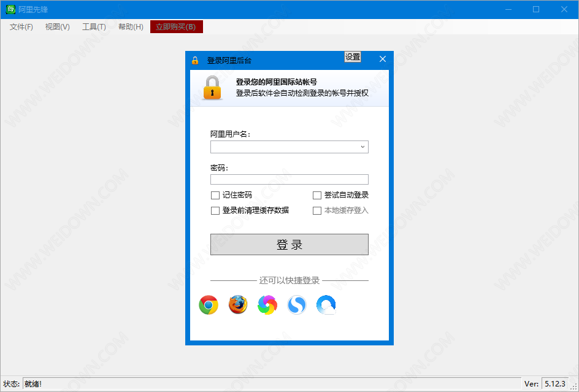Click the red 立即购买(B) button

(x=176, y=27)
